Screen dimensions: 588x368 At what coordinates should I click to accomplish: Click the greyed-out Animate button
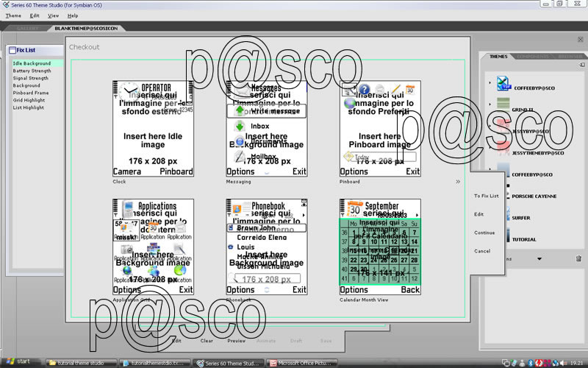(266, 341)
